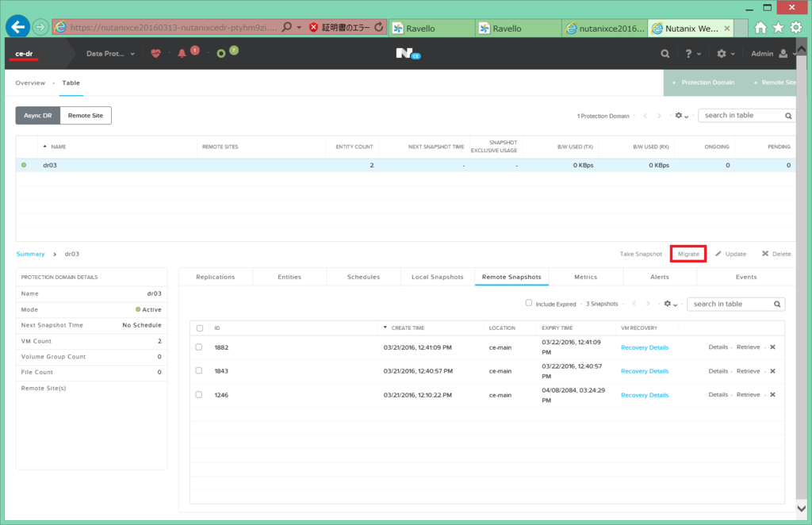
Task: Open browser favorites star
Action: click(778, 28)
